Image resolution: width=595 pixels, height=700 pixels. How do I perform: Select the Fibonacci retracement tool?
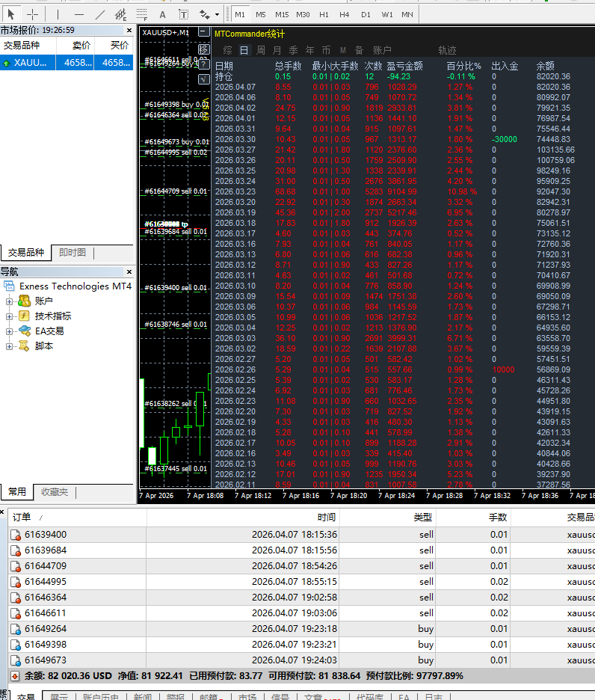(142, 14)
